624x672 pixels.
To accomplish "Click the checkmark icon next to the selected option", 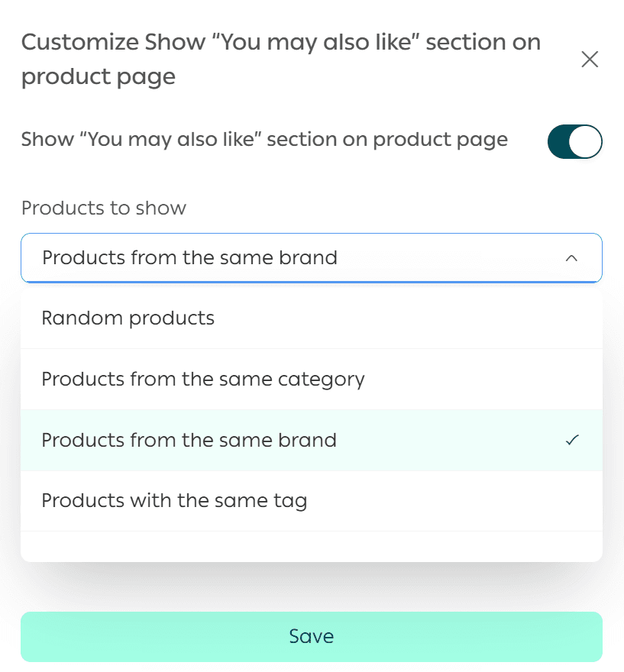I will [x=572, y=440].
